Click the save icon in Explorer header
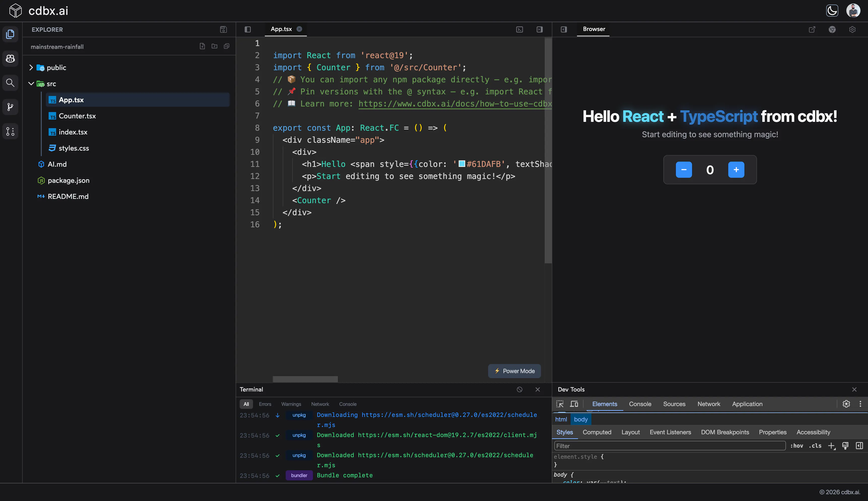 (223, 30)
